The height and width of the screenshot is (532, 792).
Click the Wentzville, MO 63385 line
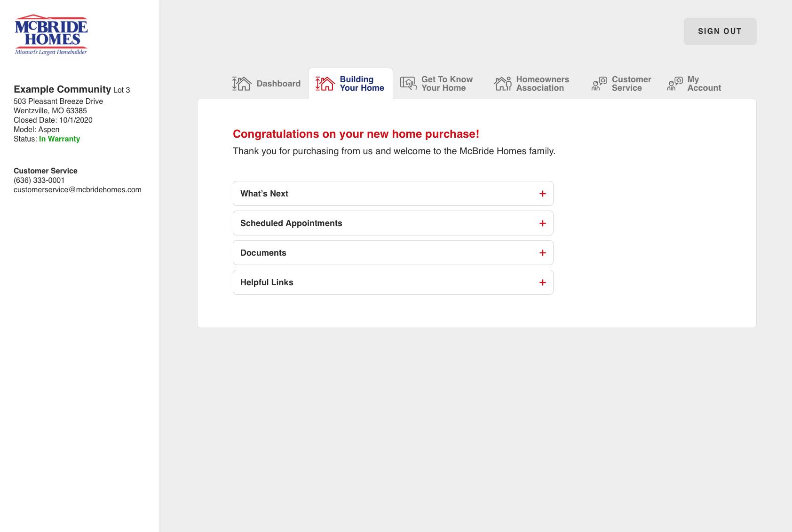point(50,111)
